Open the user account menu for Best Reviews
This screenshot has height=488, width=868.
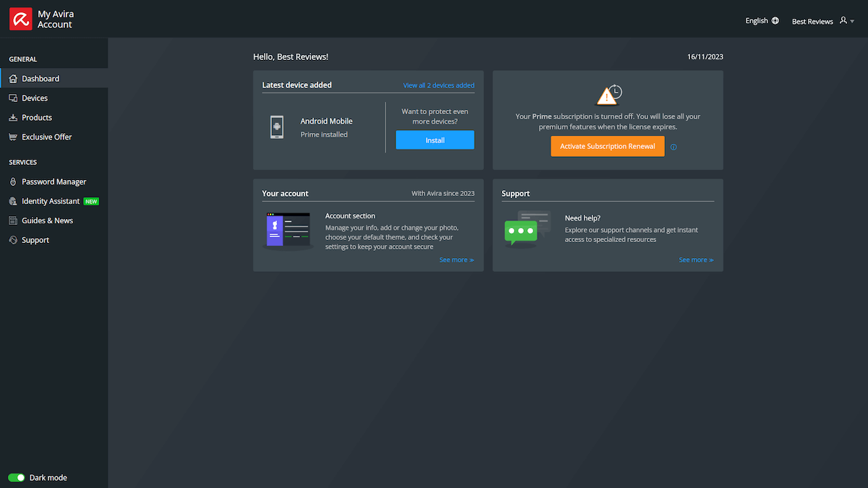[822, 21]
